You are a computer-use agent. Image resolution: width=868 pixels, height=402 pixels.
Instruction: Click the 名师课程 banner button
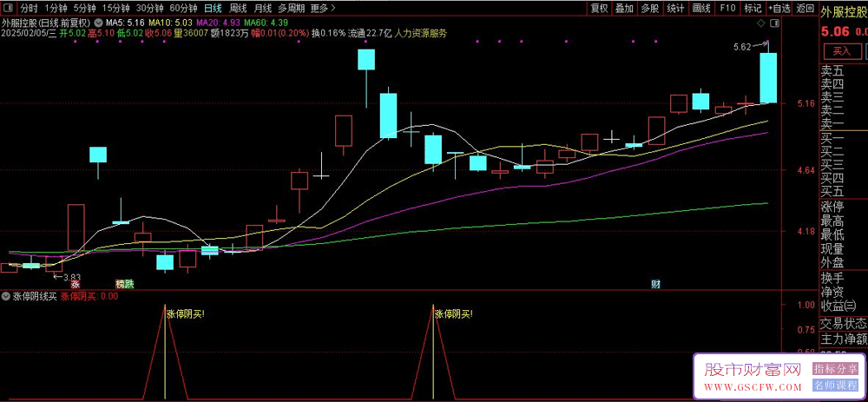[x=835, y=385]
